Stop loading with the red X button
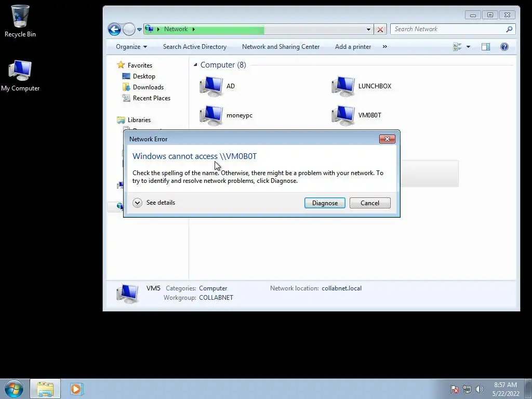 click(380, 30)
